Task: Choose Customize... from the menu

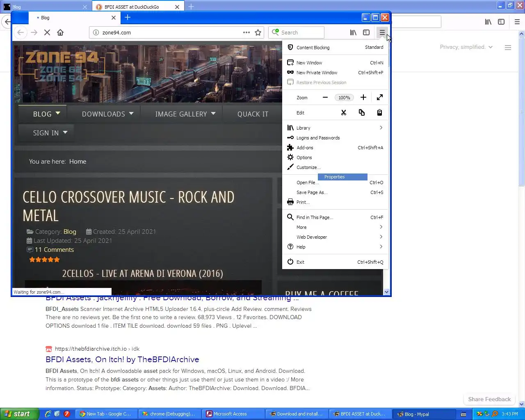Action: [x=335, y=167]
